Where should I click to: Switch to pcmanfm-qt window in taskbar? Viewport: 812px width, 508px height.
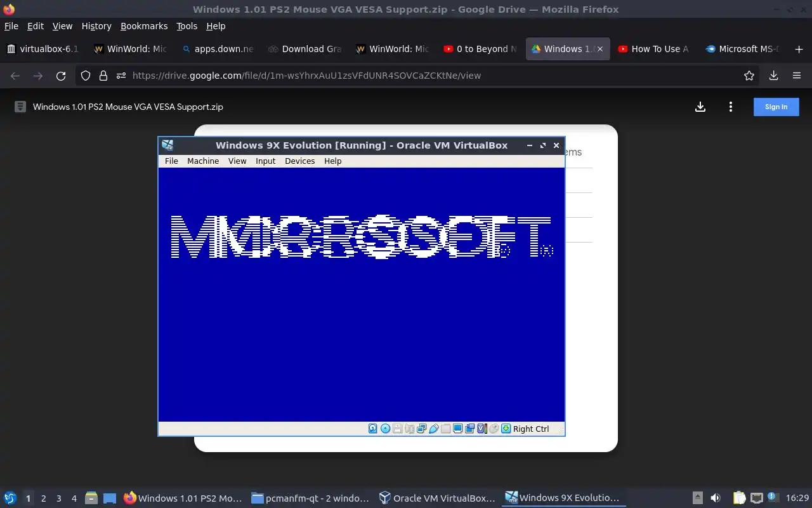click(x=311, y=498)
